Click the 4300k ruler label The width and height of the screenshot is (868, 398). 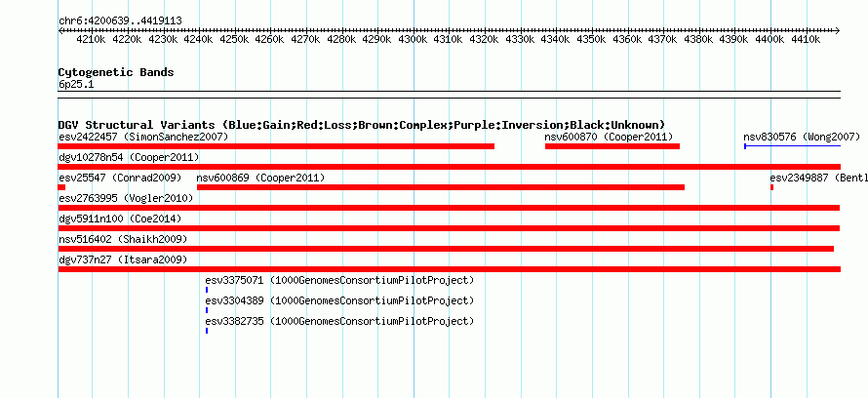[414, 40]
